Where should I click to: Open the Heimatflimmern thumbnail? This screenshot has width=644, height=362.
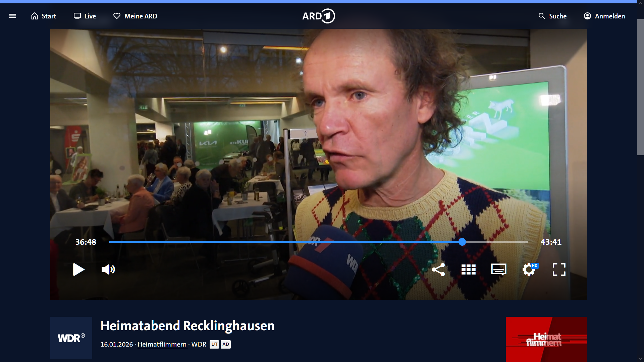pos(546,339)
